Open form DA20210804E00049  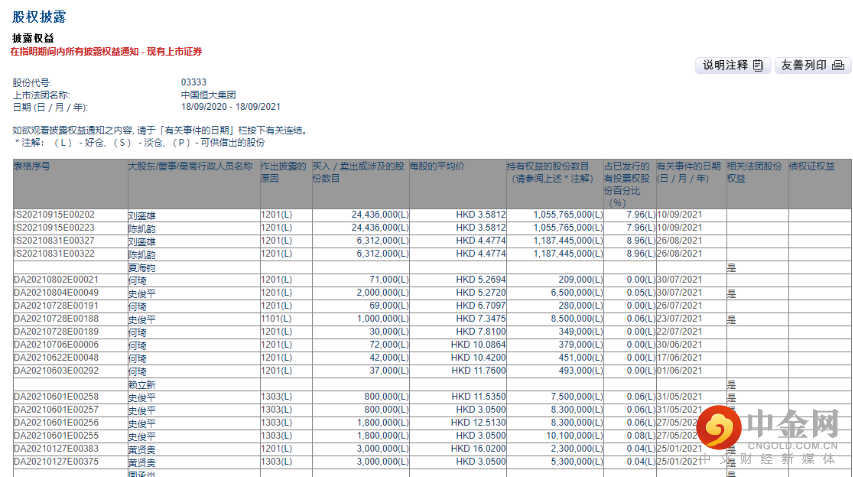[x=56, y=293]
